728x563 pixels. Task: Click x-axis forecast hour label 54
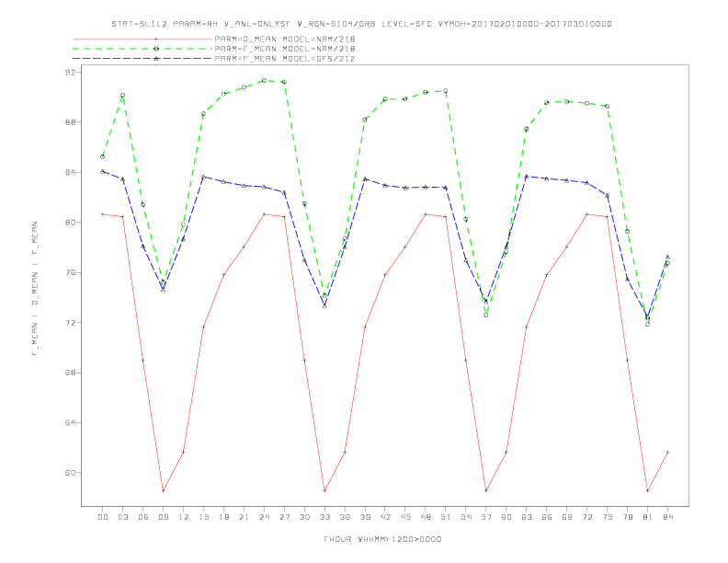tap(466, 517)
